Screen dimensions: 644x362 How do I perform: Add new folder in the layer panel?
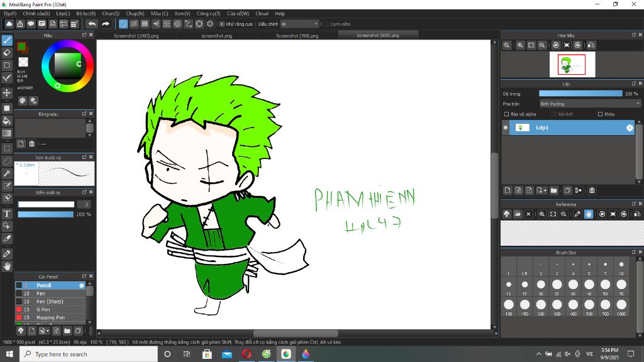(554, 190)
